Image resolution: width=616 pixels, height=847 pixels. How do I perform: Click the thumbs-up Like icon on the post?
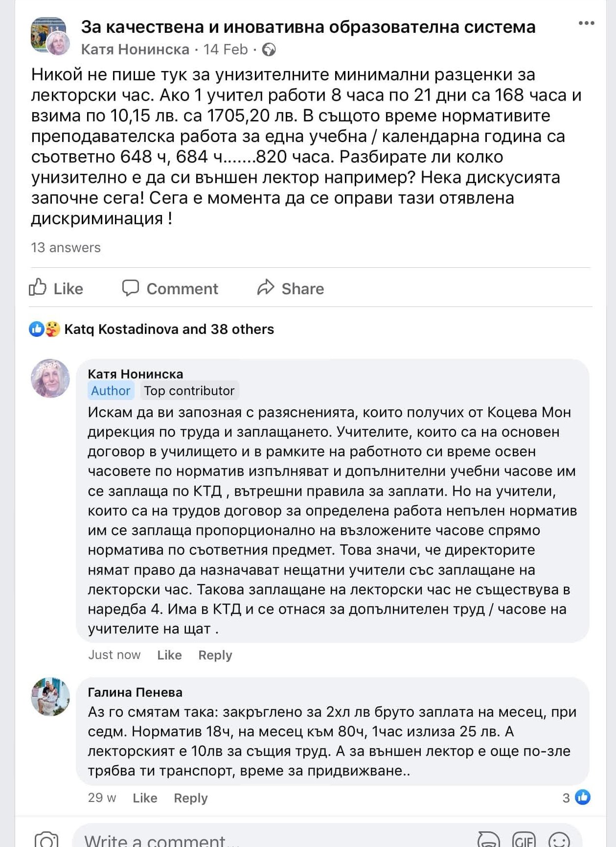pyautogui.click(x=38, y=288)
